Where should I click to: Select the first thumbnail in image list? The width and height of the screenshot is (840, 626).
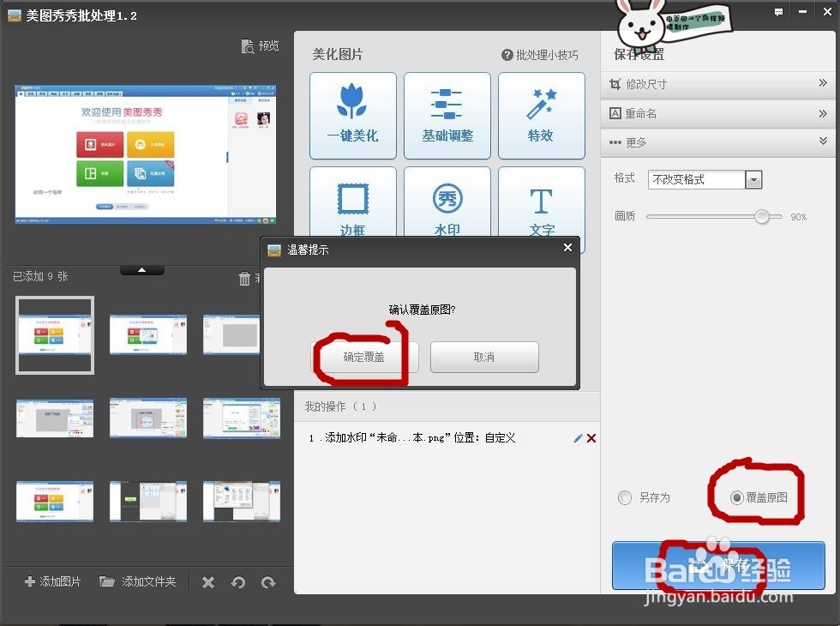pos(55,335)
